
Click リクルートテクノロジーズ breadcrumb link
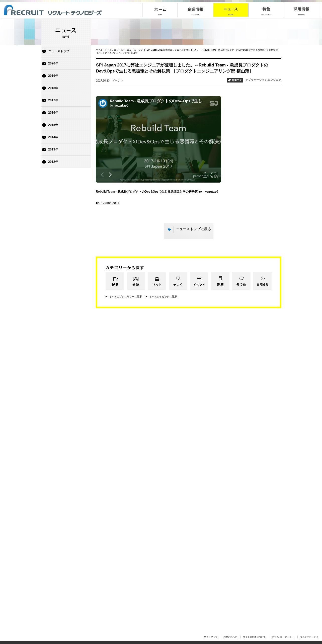[x=109, y=50]
